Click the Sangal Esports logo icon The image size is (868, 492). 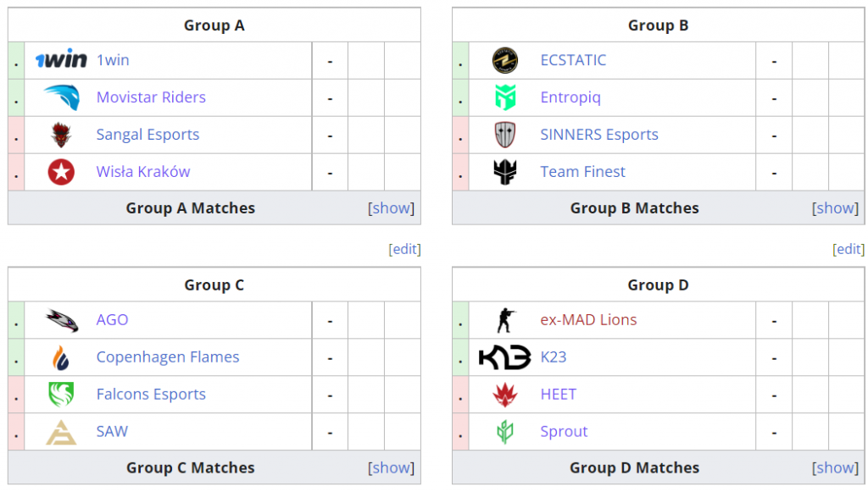coord(61,135)
